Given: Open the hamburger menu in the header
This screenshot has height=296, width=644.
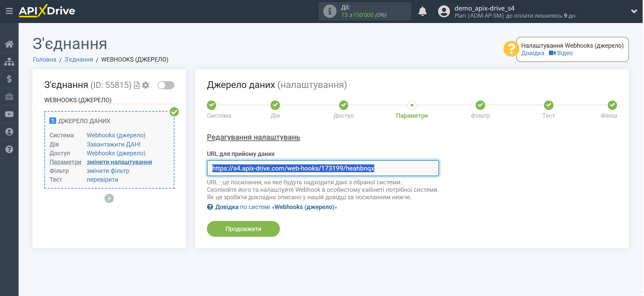Looking at the screenshot, I should point(9,11).
